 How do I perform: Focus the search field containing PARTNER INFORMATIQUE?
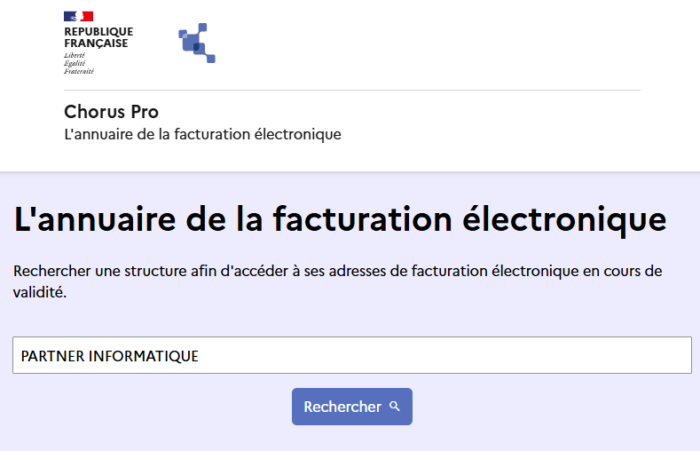tap(351, 355)
